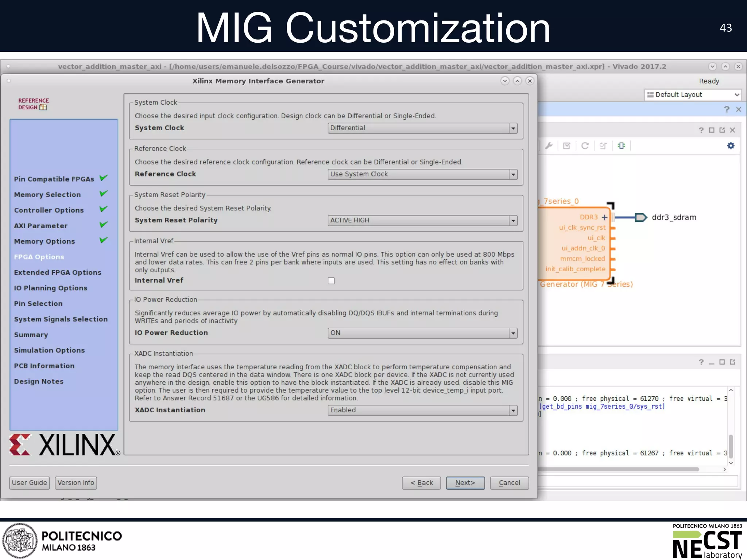This screenshot has height=560, width=747.
Task: Click the Version Info button
Action: point(76,483)
